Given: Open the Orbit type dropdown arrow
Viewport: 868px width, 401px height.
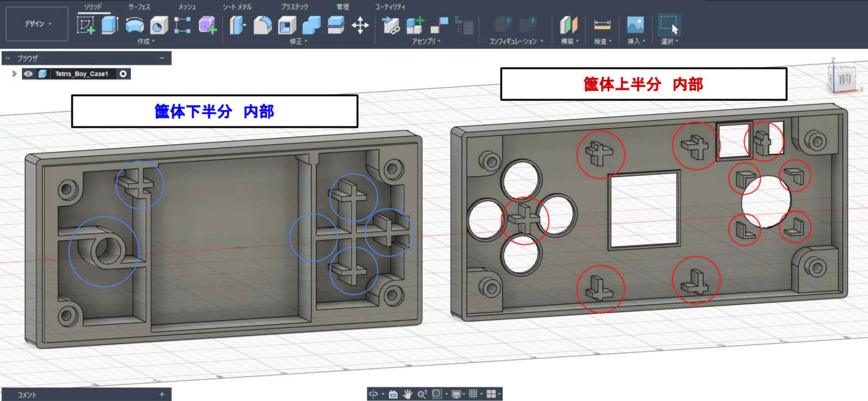Looking at the screenshot, I should (x=383, y=394).
